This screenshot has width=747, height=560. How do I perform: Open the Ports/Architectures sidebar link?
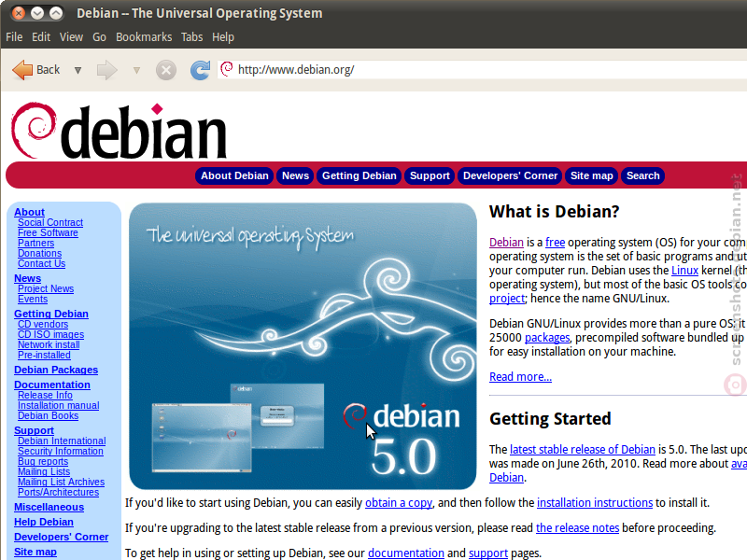click(58, 492)
